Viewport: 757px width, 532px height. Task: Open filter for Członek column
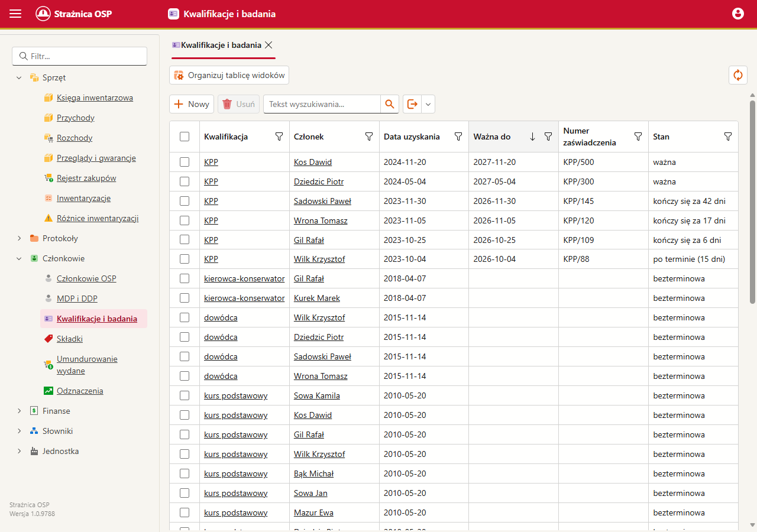tap(369, 137)
